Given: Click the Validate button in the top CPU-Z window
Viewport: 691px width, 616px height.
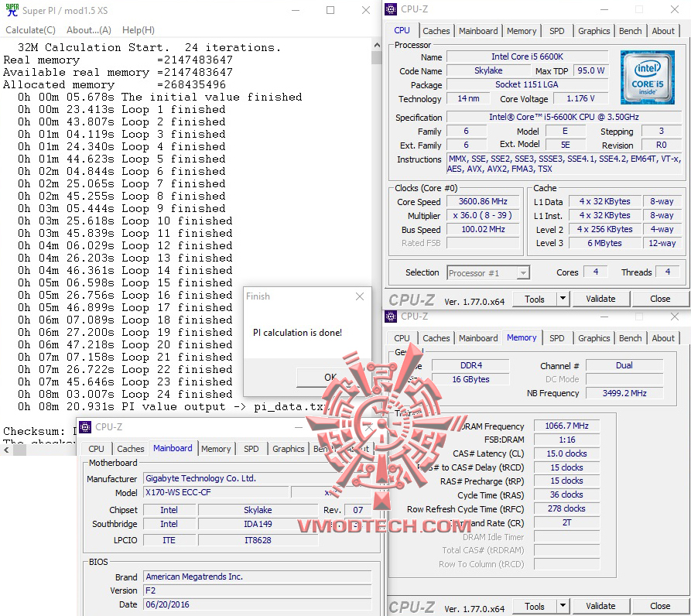Looking at the screenshot, I should (601, 299).
